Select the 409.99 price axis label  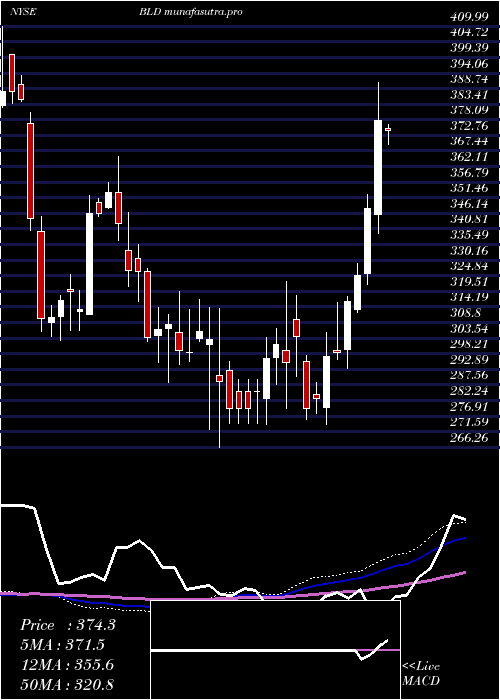click(468, 17)
